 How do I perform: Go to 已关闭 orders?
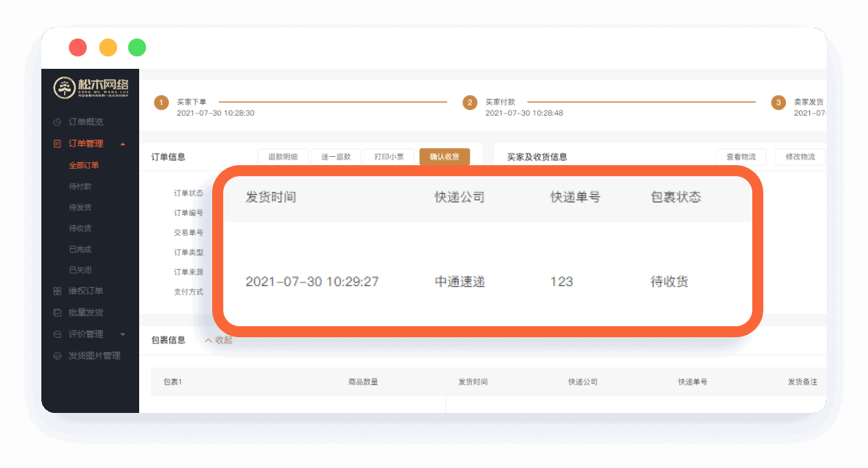tap(80, 270)
